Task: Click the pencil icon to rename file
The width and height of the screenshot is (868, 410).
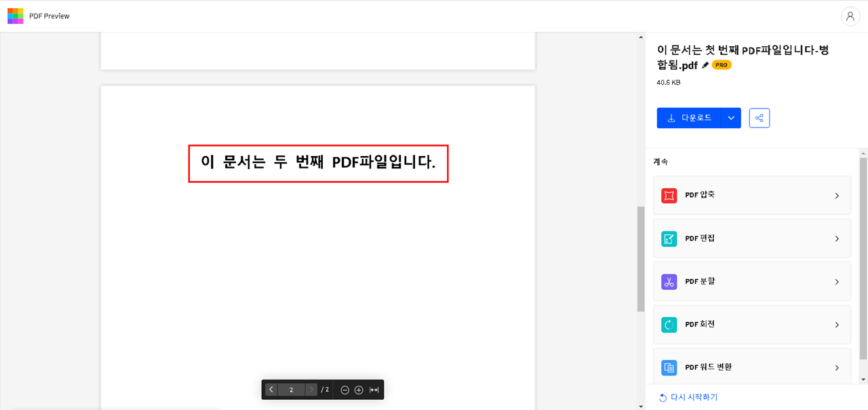Action: click(705, 66)
